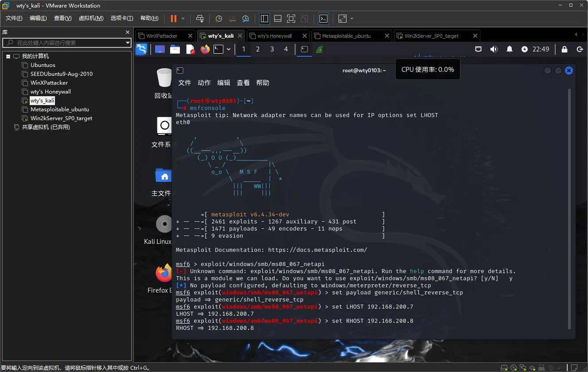Click the terminal window vertical scrollbar

point(570,209)
